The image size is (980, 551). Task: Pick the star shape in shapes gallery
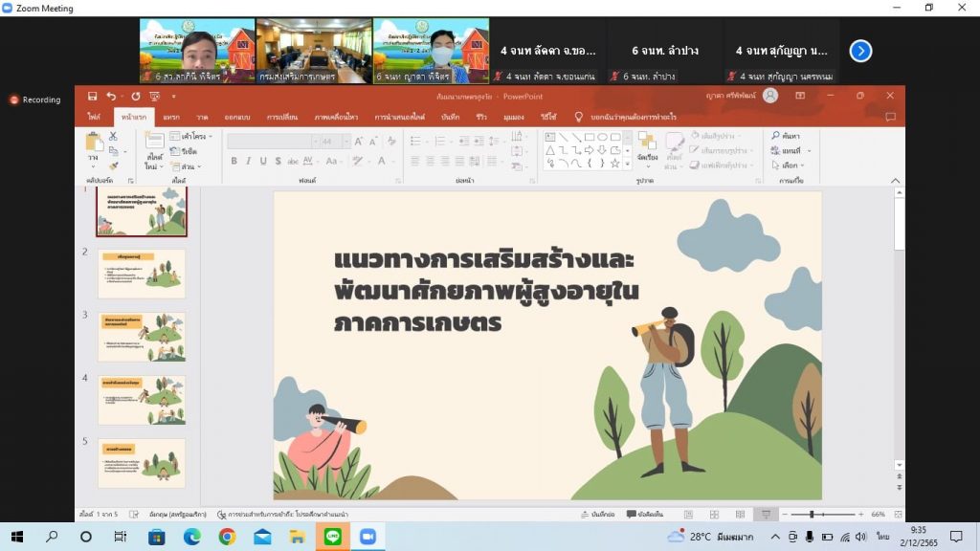614,164
